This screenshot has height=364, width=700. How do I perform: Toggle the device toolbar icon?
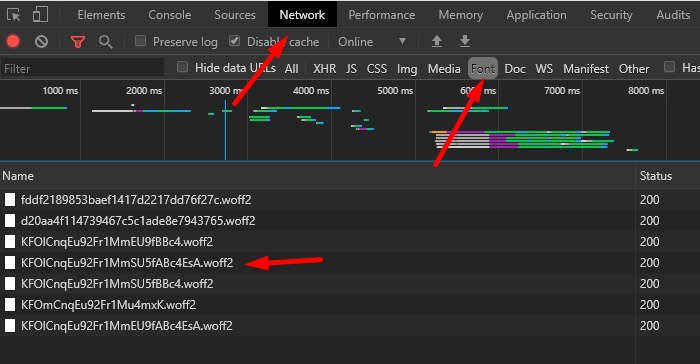41,14
